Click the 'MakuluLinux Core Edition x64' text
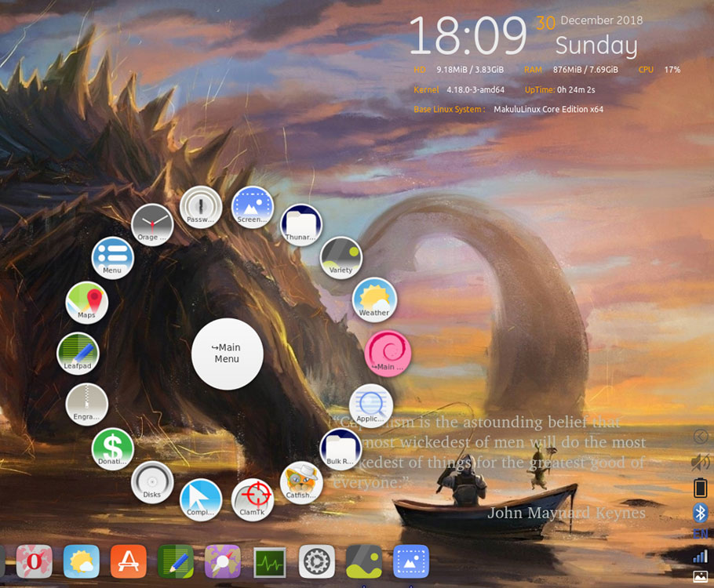Image resolution: width=714 pixels, height=588 pixels. coord(548,109)
